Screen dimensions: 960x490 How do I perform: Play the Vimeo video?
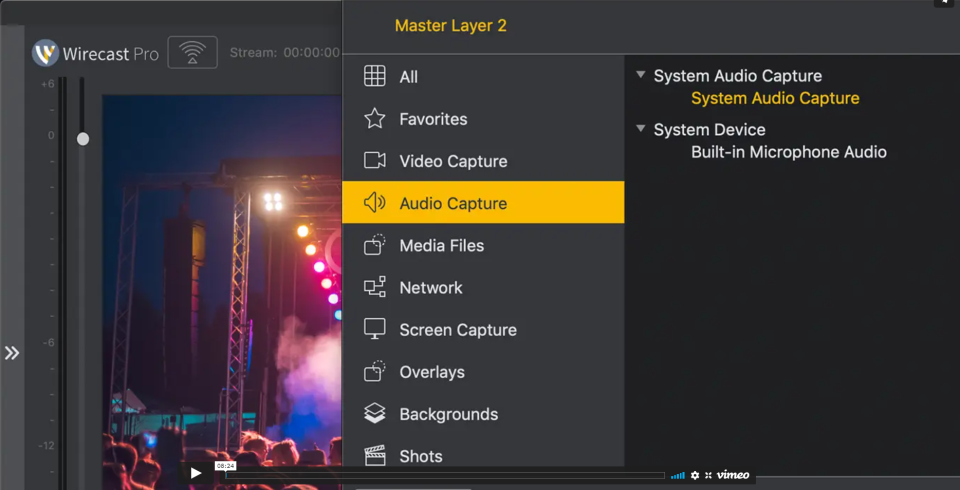coord(196,474)
